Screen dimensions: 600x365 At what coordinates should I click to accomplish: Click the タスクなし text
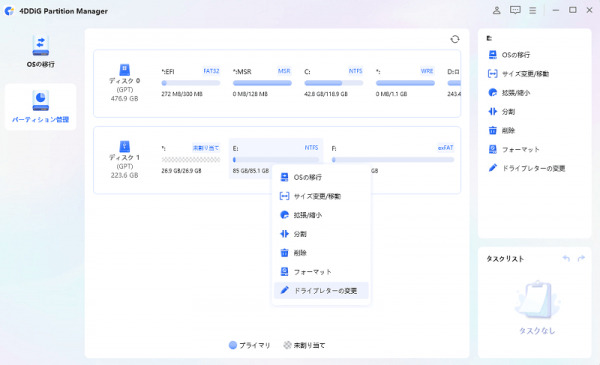[x=537, y=331]
